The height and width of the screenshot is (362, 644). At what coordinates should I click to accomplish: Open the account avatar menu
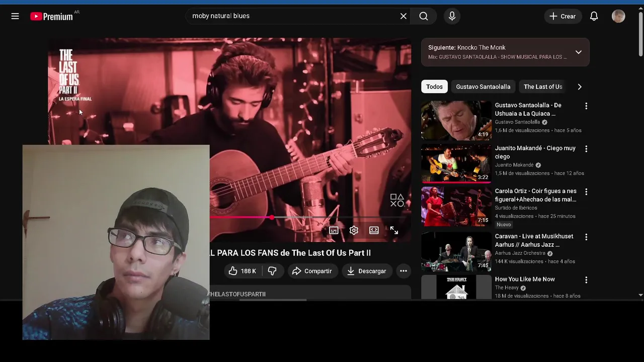(x=618, y=16)
